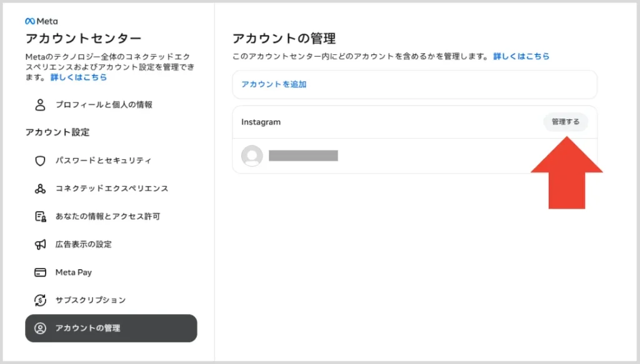
Task: Click the document-lock icon for あなたの情報とアクセス許可
Action: point(40,217)
